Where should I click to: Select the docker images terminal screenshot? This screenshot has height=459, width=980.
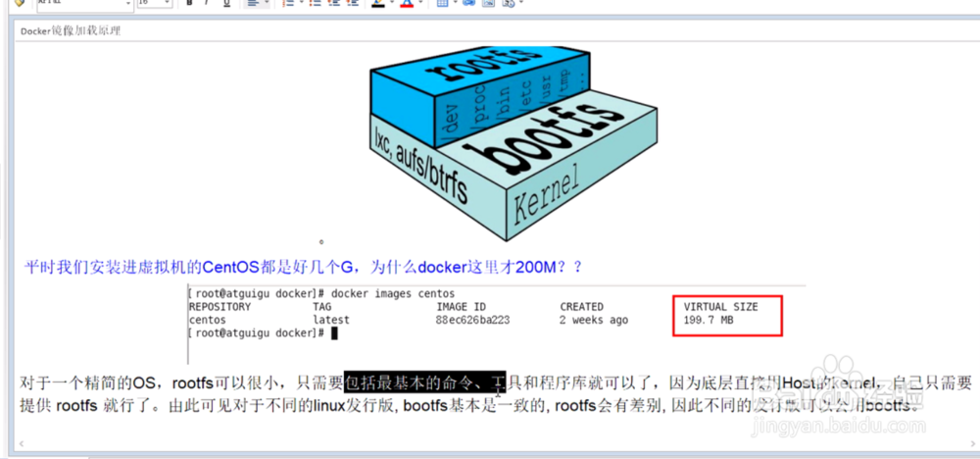point(496,324)
